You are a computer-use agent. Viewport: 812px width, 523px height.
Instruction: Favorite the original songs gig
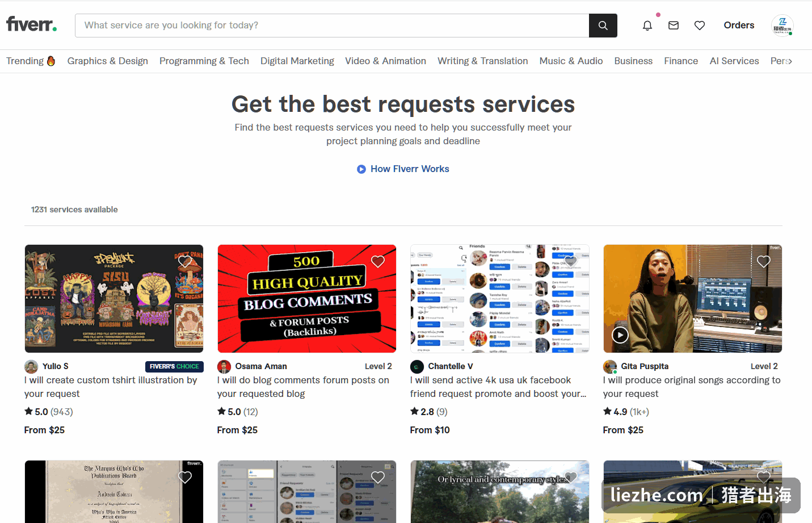tap(764, 261)
